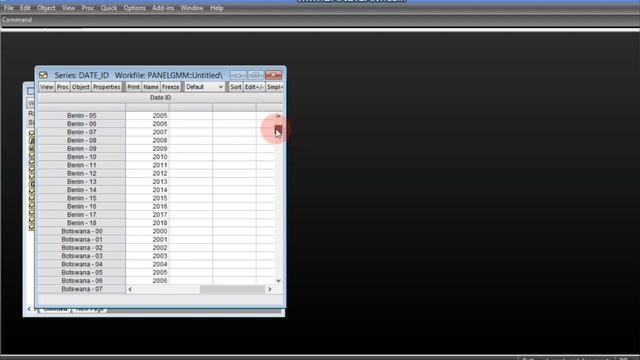Screen dimensions: 640x360
Task: Click the cell value 2006 for Botswana - 06
Action: tap(147, 281)
